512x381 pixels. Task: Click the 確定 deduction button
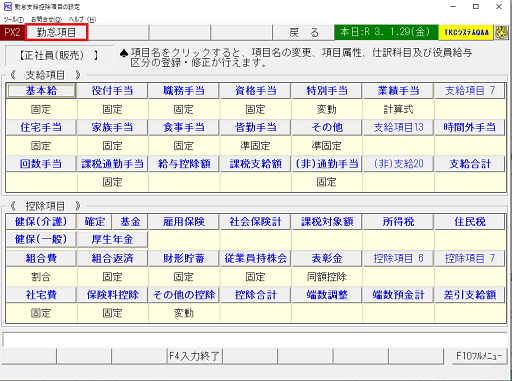[95, 222]
